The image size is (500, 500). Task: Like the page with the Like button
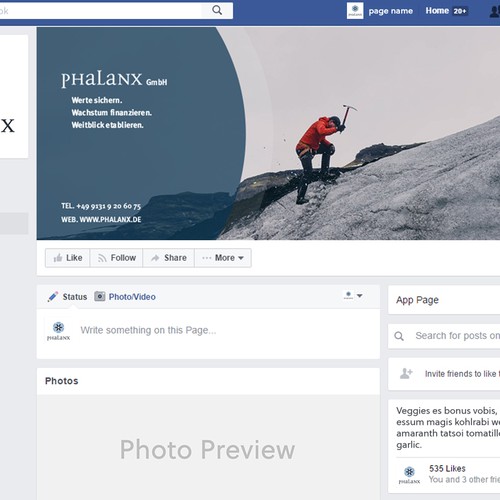(x=68, y=258)
